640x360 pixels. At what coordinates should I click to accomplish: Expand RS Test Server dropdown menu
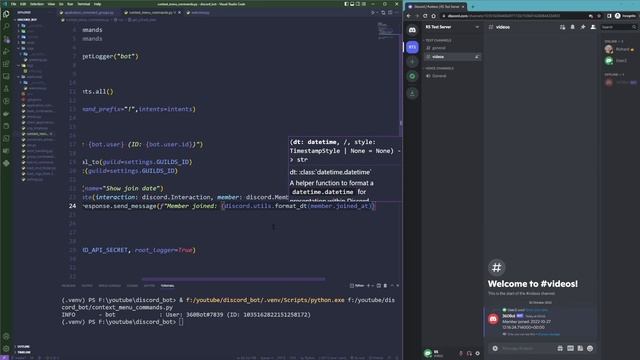click(477, 27)
